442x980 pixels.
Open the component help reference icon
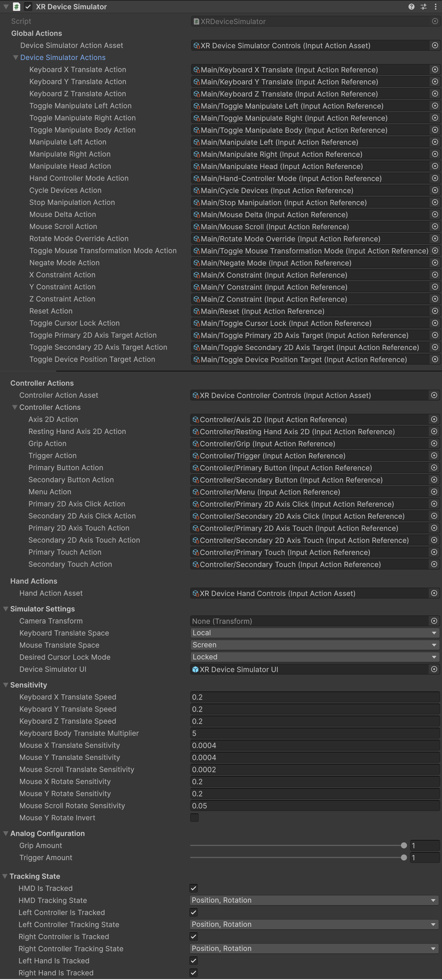click(411, 6)
